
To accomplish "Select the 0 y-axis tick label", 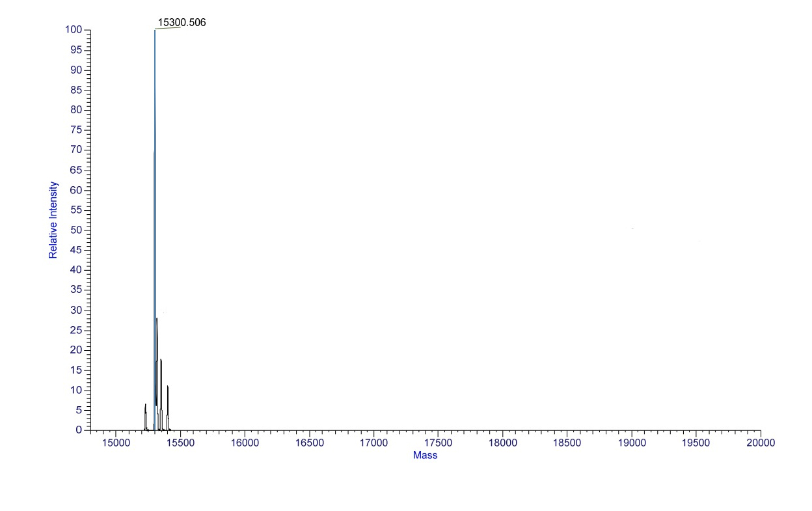I will (79, 430).
